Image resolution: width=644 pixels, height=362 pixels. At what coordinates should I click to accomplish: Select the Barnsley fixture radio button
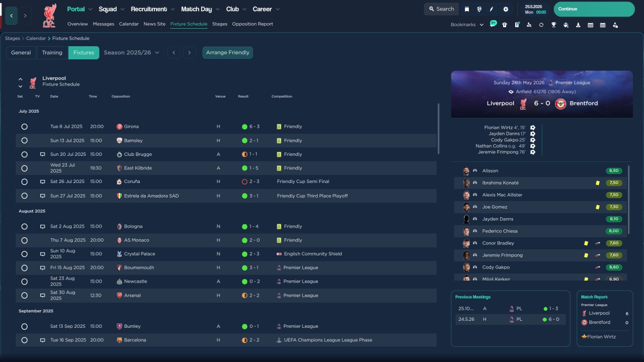[x=24, y=141]
